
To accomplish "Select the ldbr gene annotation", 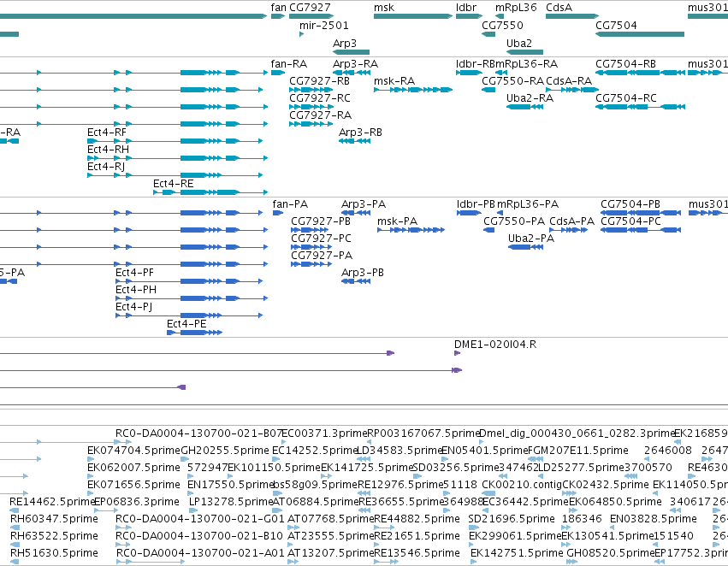I will pyautogui.click(x=469, y=16).
